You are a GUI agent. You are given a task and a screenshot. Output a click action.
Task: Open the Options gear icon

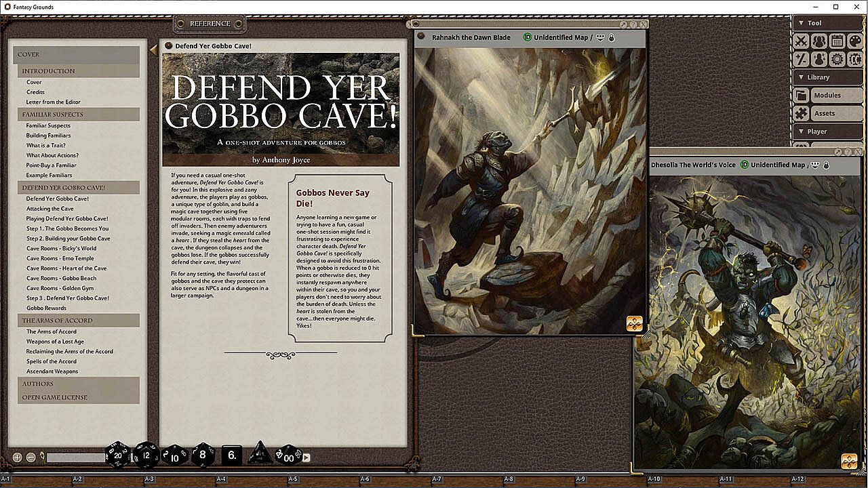837,59
